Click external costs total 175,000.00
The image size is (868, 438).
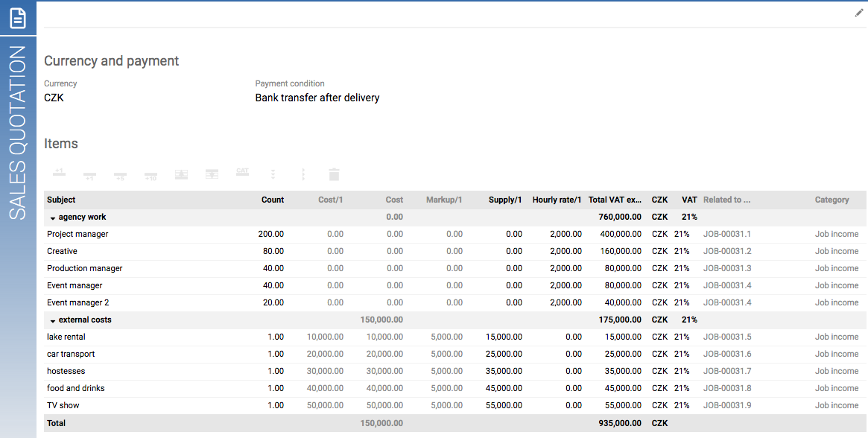click(620, 320)
